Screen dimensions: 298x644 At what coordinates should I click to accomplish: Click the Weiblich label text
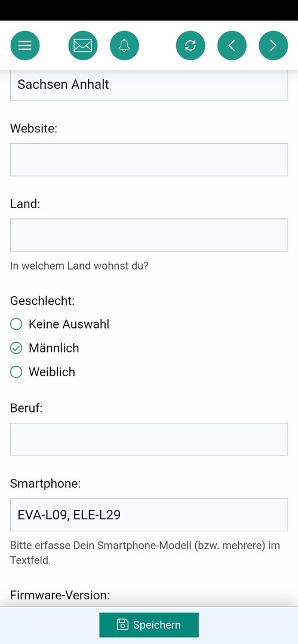(52, 372)
